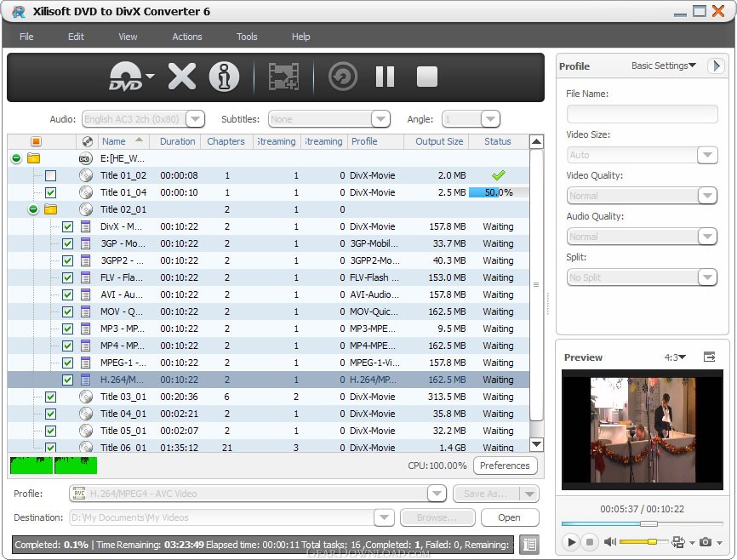Sort list by Duration column header
This screenshot has height=560, width=737.
pyautogui.click(x=177, y=141)
